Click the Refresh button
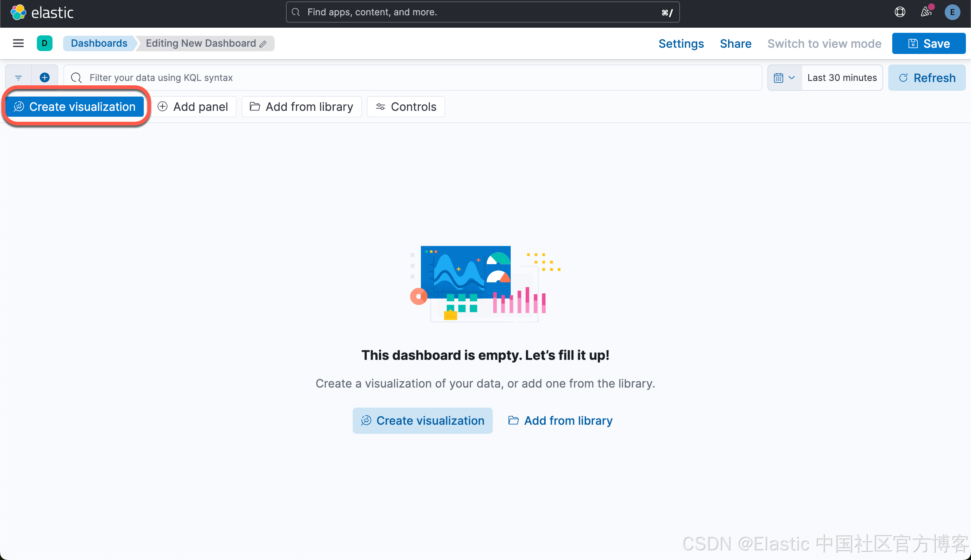Screen dimensions: 971x560 pos(926,78)
